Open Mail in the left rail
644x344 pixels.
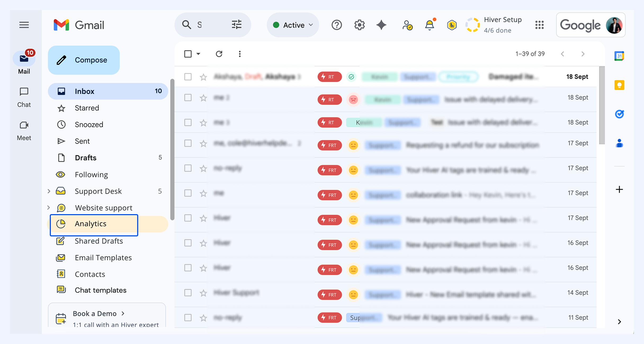(24, 62)
